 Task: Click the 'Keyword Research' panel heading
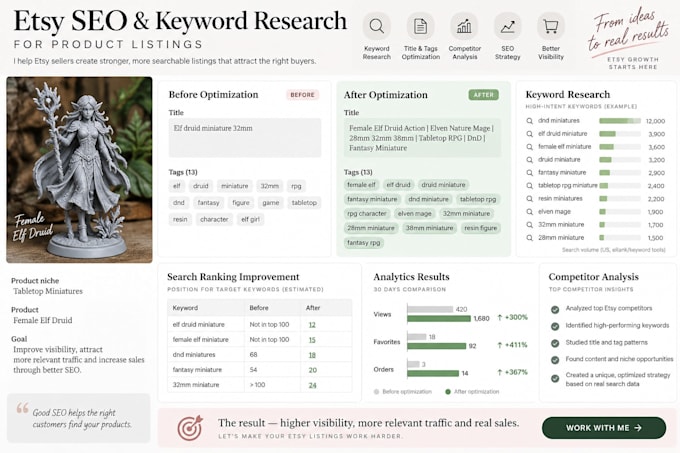click(568, 95)
